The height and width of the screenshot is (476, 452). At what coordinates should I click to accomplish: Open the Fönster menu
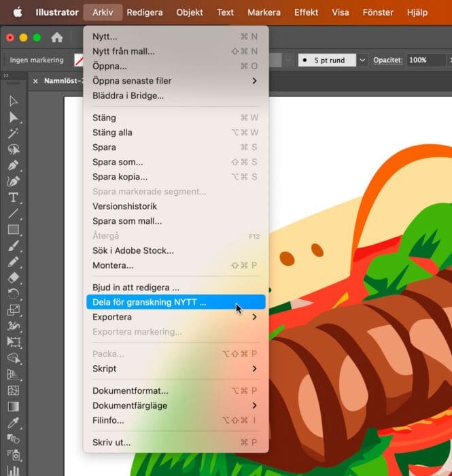(x=378, y=12)
